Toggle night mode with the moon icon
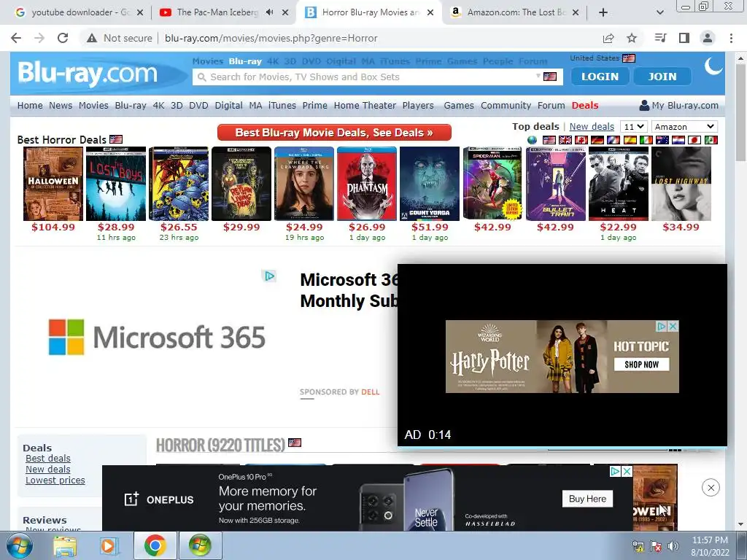747x560 pixels. tap(713, 66)
